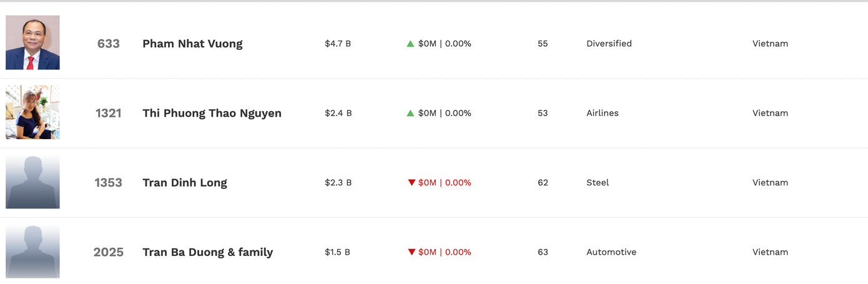868x284 pixels.
Task: Click green up arrow for Pham Nhat Vuong
Action: (x=410, y=44)
